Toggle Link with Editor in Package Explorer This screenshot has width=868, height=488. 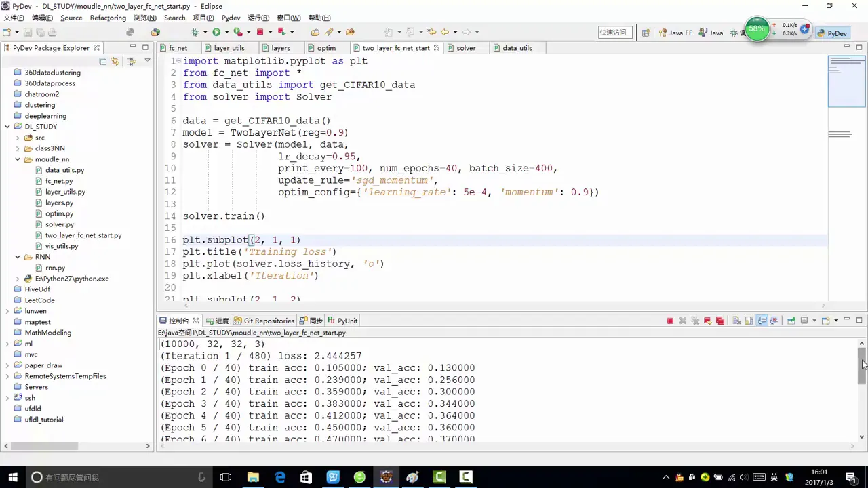pyautogui.click(x=115, y=61)
